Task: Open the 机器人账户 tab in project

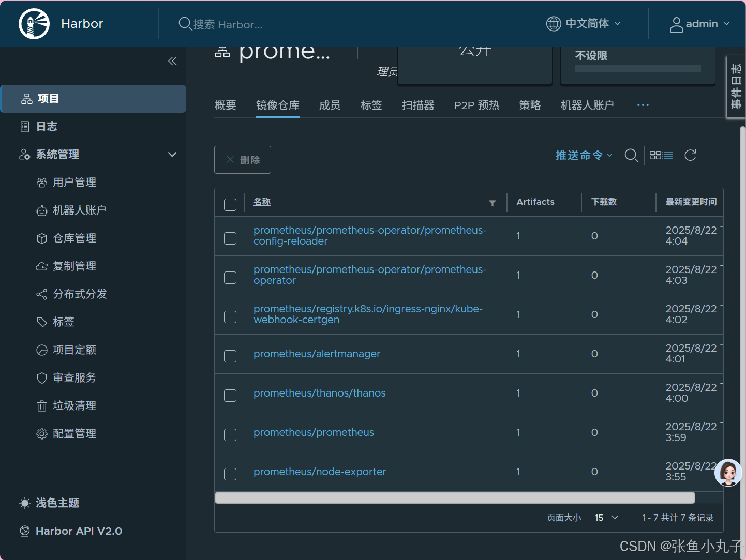Action: [587, 105]
